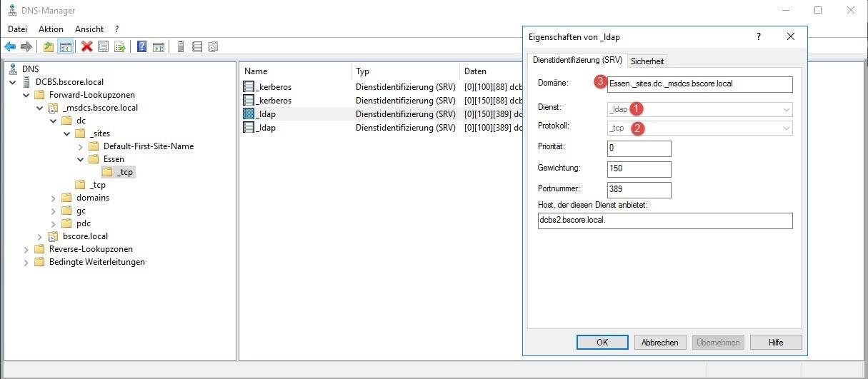The width and height of the screenshot is (868, 379).
Task: Click the New server toolbar icon
Action: tap(181, 47)
